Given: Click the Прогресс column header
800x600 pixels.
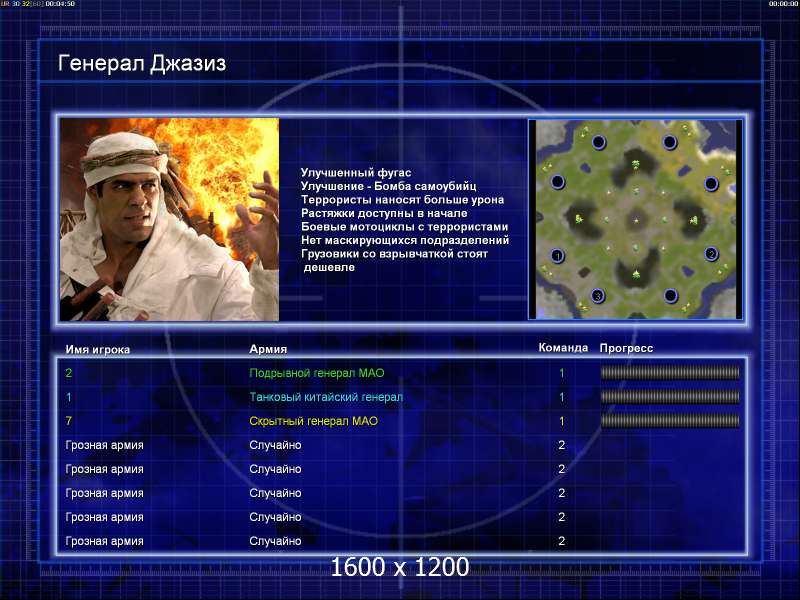Looking at the screenshot, I should (x=626, y=348).
